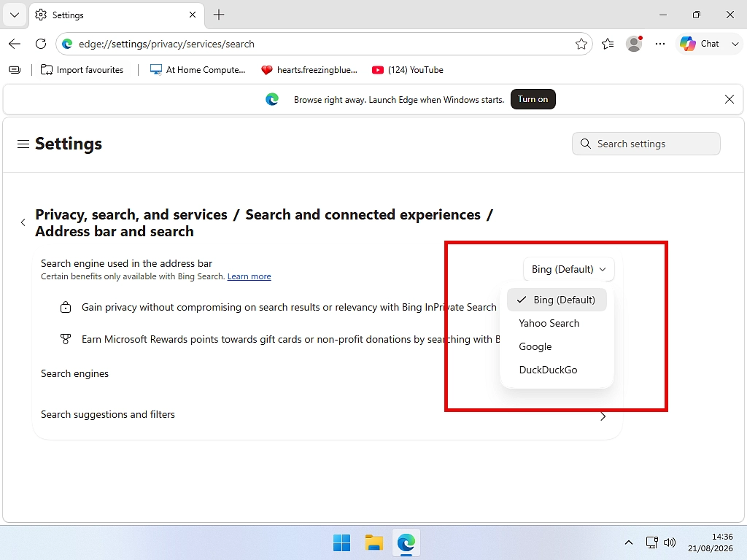Screen dimensions: 747x560
Task: Select Bing (Default) in the list
Action: point(557,300)
